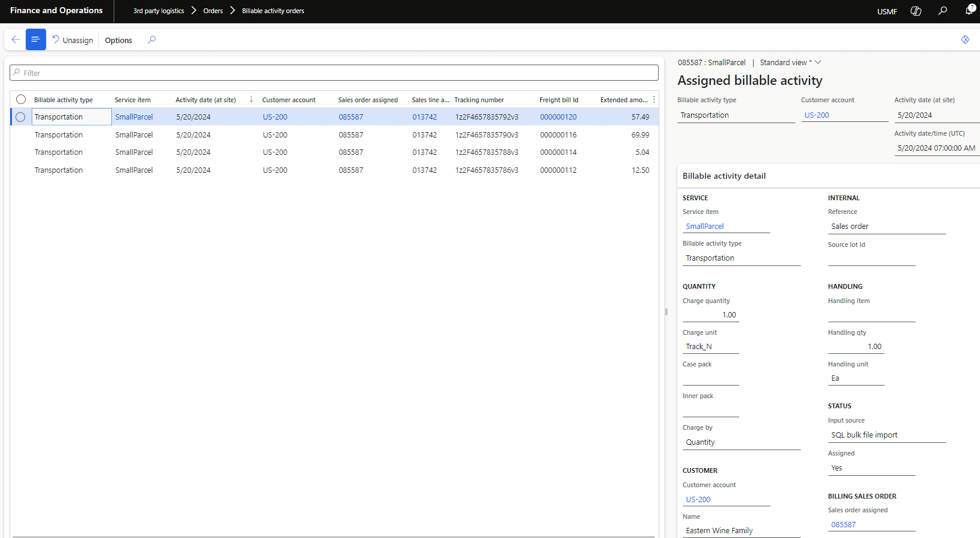Open billing sales order 085587 link
The height and width of the screenshot is (538, 980).
click(843, 525)
